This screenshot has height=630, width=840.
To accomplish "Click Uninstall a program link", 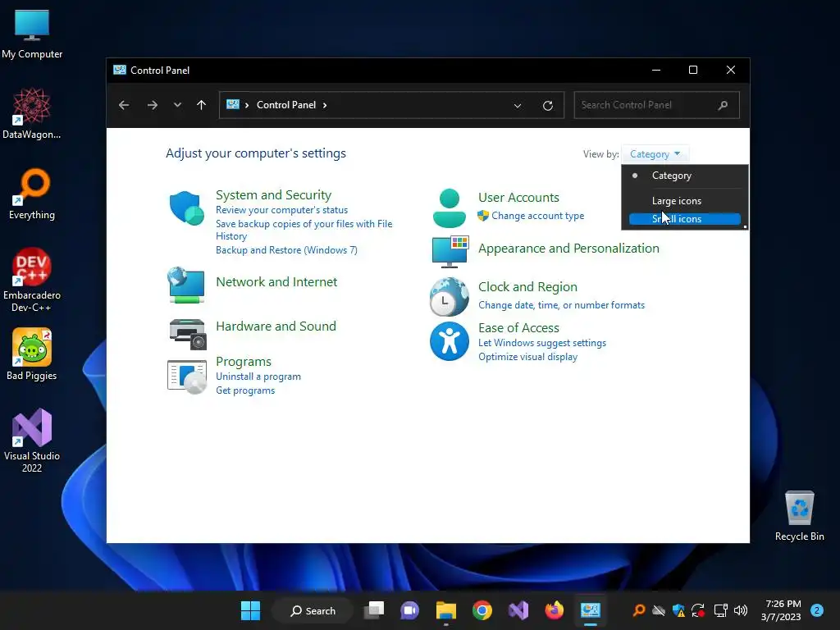I will point(258,377).
